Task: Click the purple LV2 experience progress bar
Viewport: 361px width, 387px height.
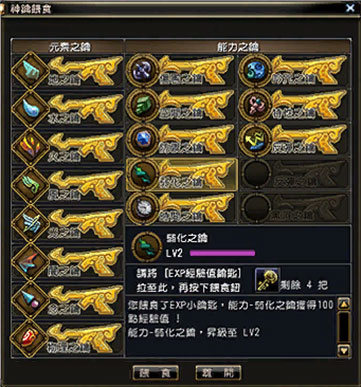Action: (x=222, y=254)
